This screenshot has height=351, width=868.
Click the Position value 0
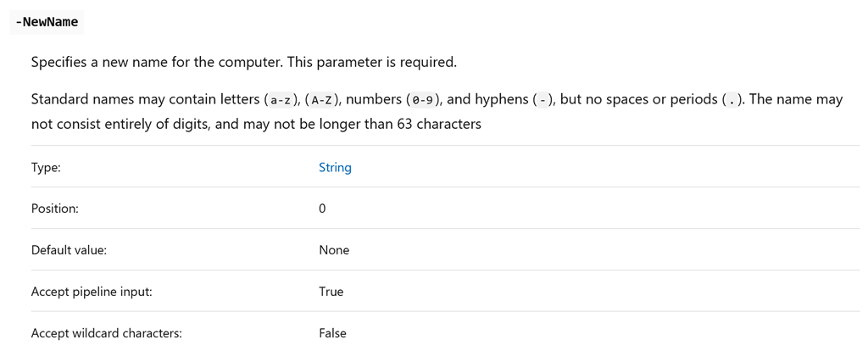pos(322,209)
